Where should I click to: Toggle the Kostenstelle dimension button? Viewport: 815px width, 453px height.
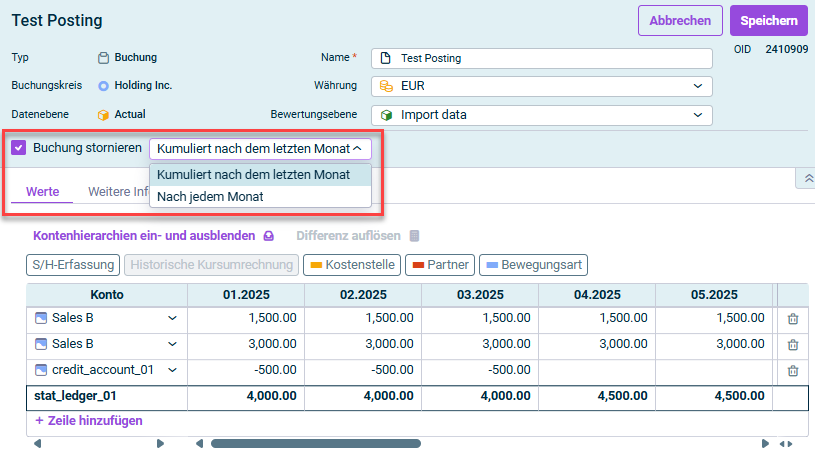pos(351,265)
